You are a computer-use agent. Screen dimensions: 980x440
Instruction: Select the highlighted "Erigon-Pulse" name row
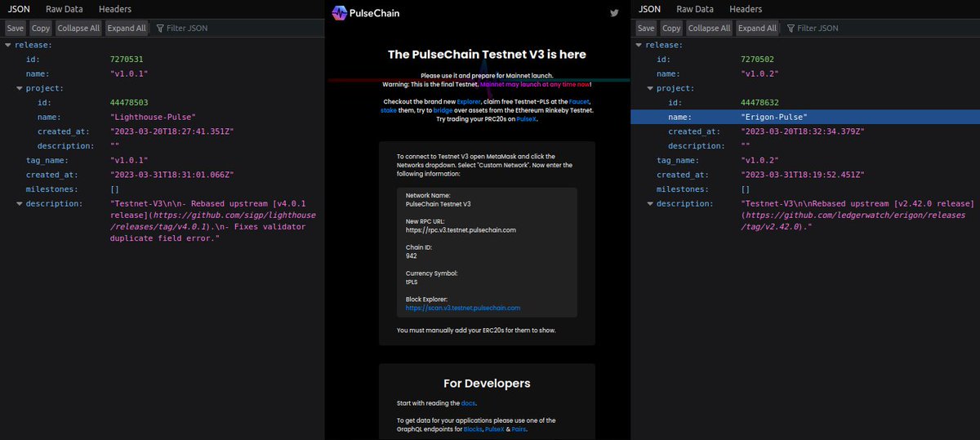tap(805, 117)
